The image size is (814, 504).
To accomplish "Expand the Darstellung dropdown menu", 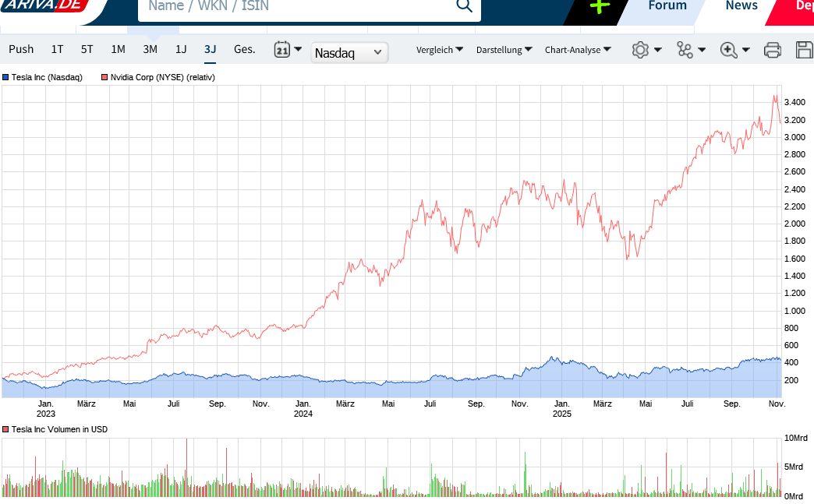I will click(x=504, y=50).
